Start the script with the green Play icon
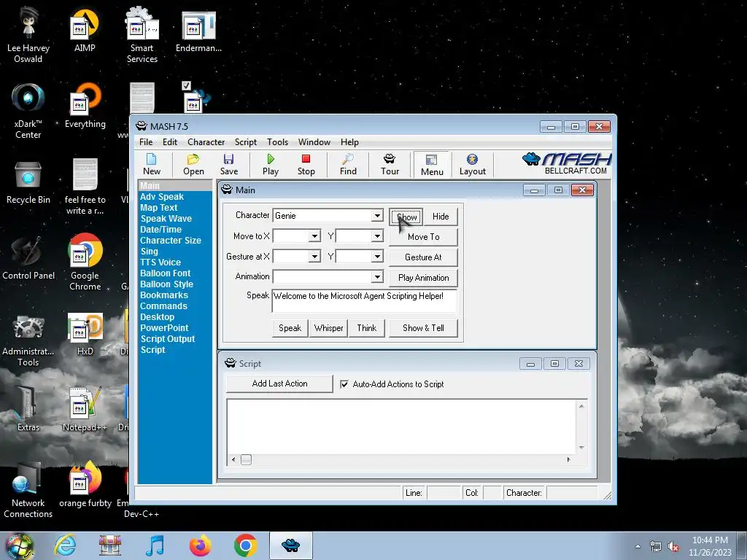Screen dimensions: 747x560 click(x=271, y=164)
